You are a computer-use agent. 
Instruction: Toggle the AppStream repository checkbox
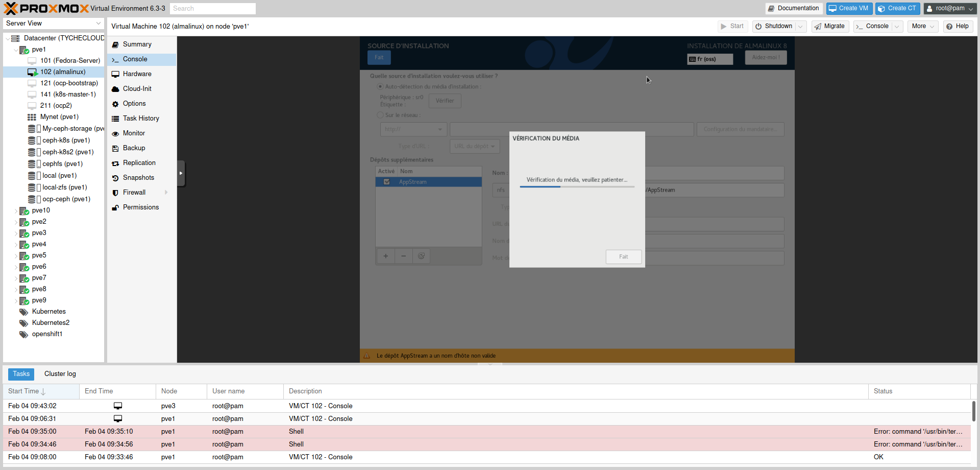387,182
